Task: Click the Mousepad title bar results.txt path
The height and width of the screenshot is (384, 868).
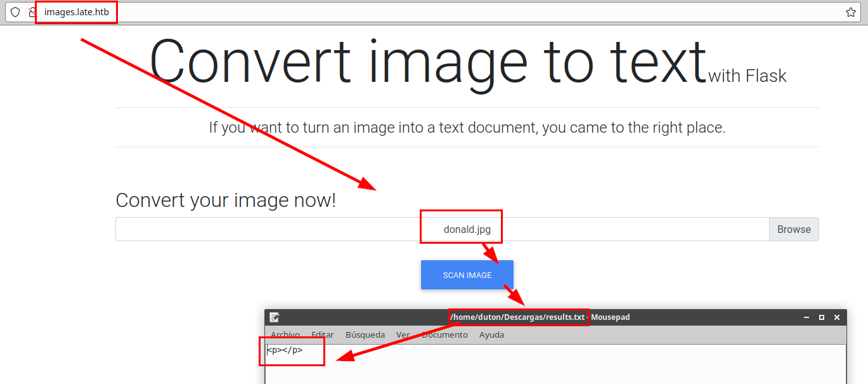Action: click(517, 317)
